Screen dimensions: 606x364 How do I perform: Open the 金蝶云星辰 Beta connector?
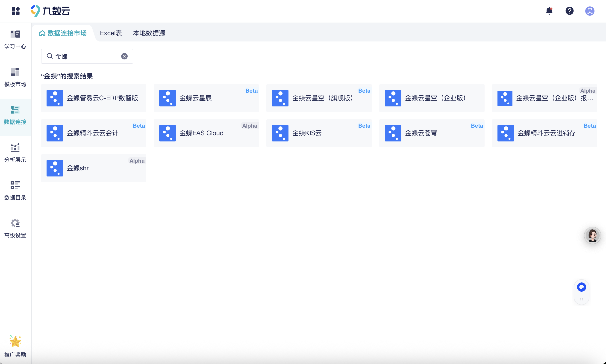pos(206,98)
